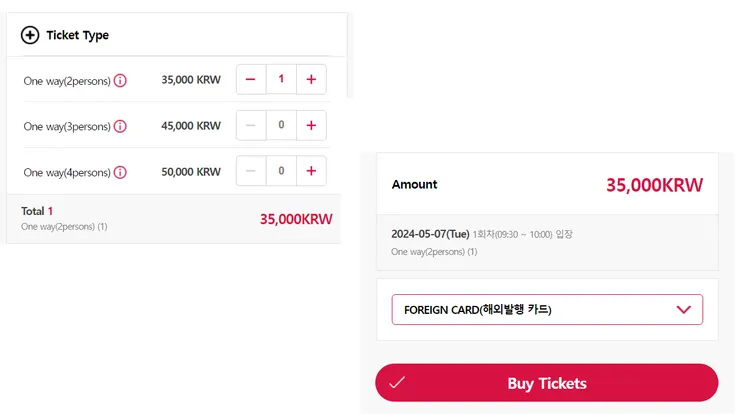Select the Ticket Type section header
The image size is (740, 414).
tap(78, 35)
